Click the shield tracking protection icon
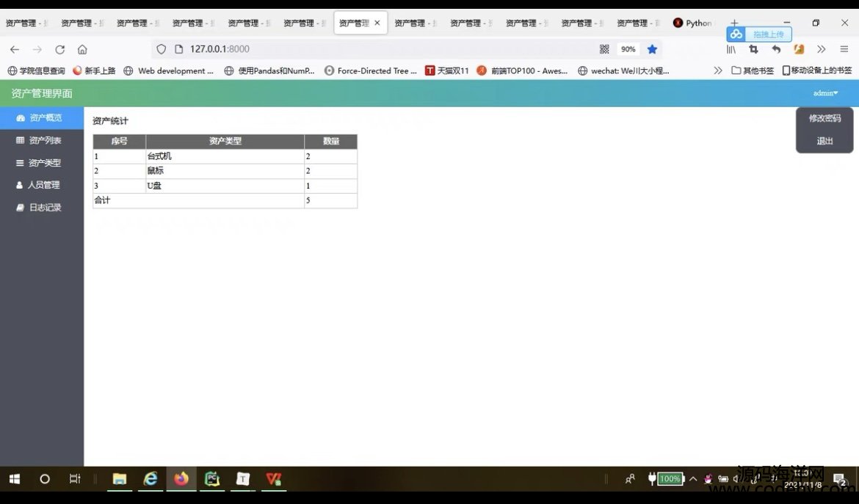The height and width of the screenshot is (504, 859). coord(161,49)
